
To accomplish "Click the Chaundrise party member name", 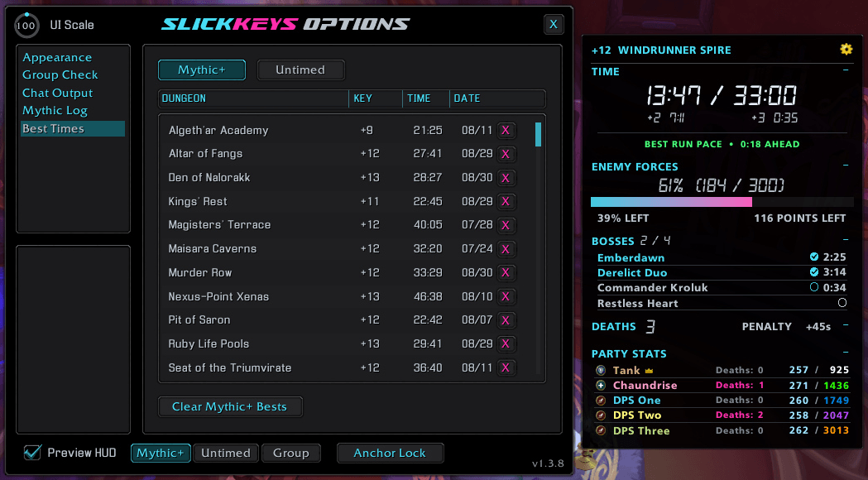I will [645, 386].
